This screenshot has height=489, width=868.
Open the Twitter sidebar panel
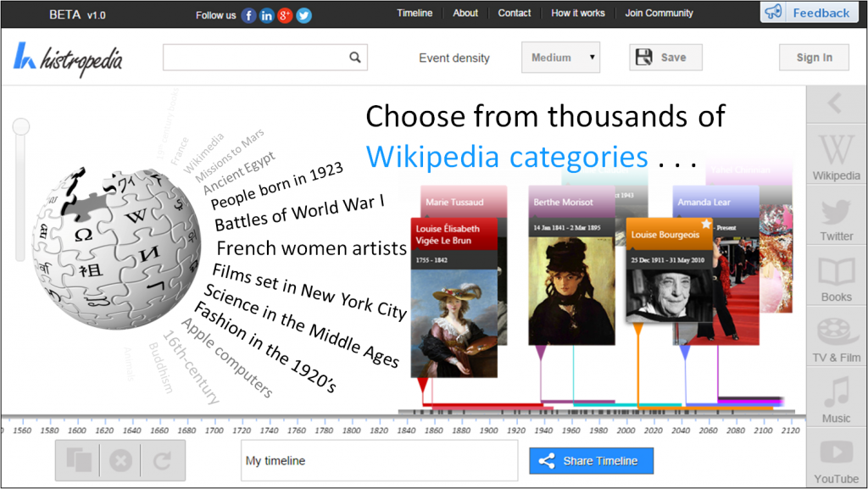(x=836, y=217)
